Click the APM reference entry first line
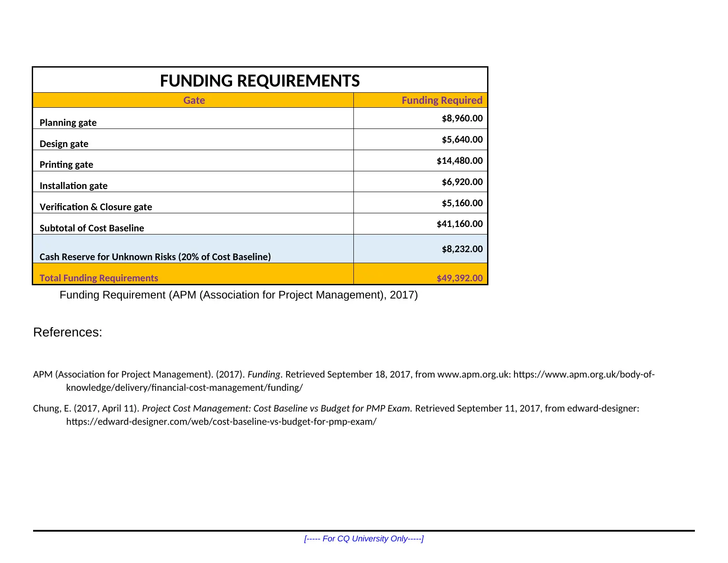 344,374
